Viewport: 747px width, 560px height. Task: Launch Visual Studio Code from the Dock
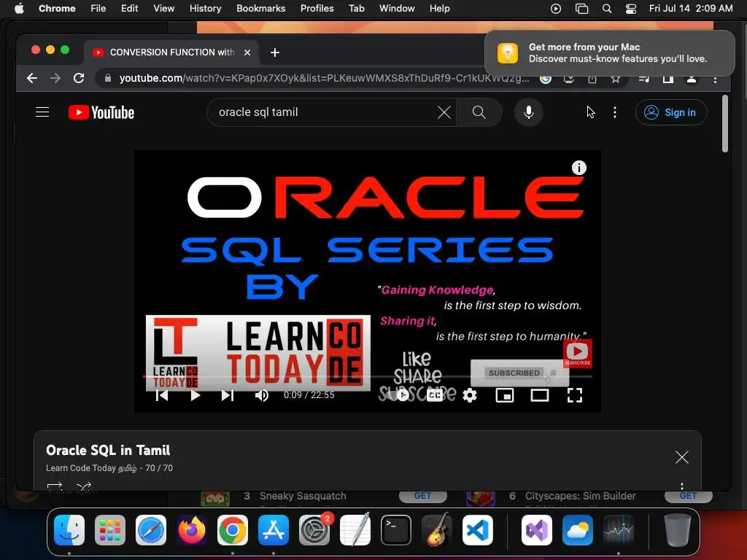coord(478,530)
